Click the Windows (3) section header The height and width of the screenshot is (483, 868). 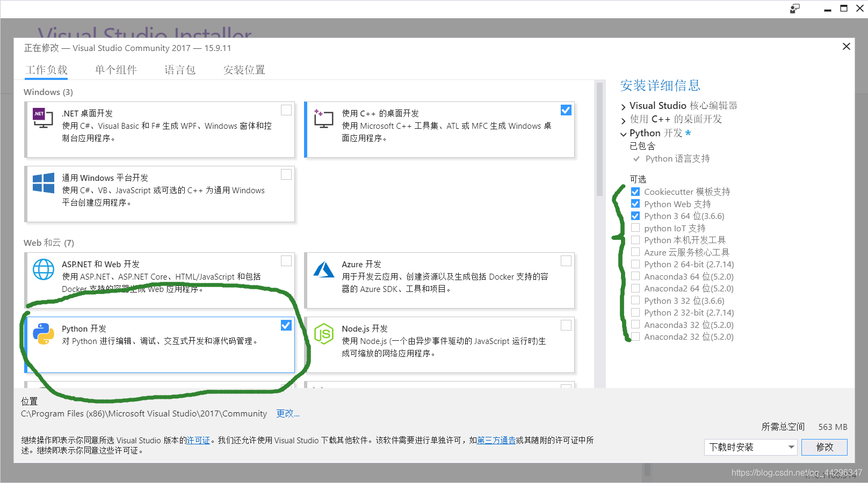(x=48, y=92)
